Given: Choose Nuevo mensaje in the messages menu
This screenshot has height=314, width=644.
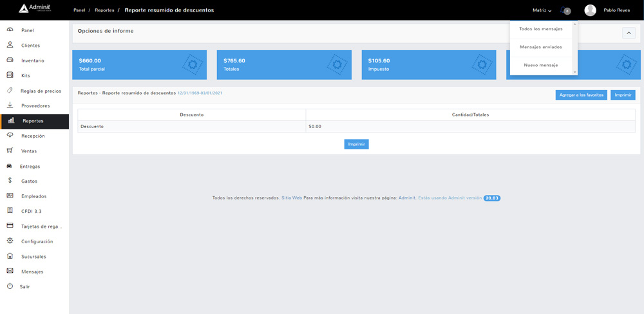Looking at the screenshot, I should tap(540, 65).
